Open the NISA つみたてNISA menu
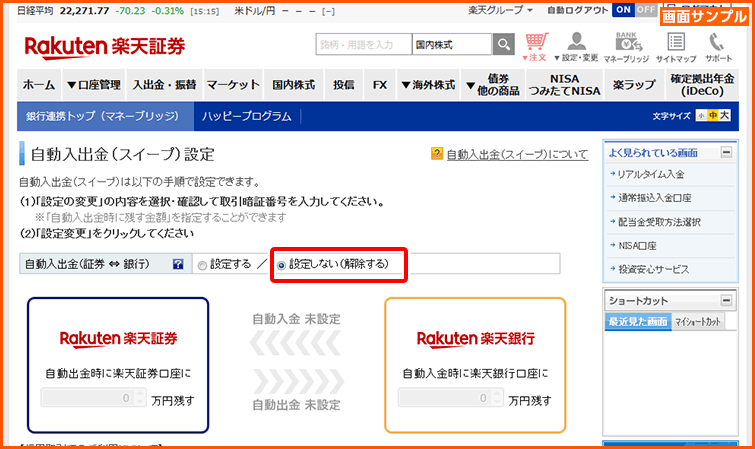 click(x=564, y=85)
